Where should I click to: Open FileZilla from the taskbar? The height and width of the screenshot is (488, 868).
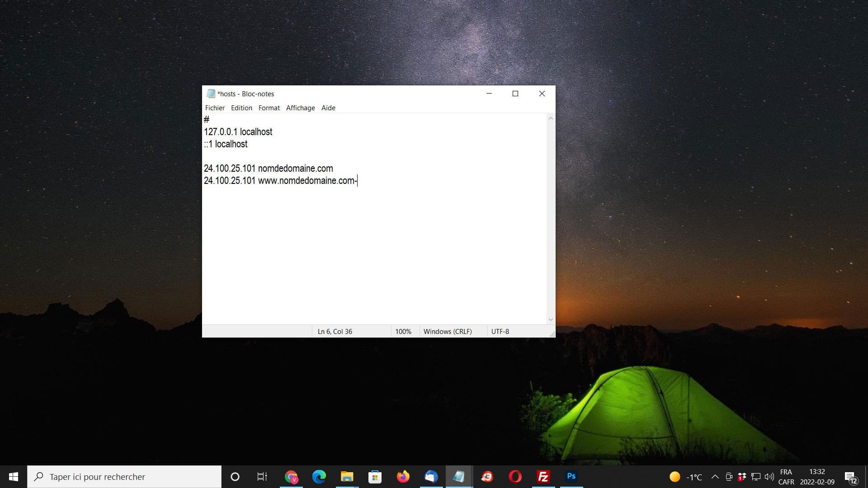tap(543, 477)
